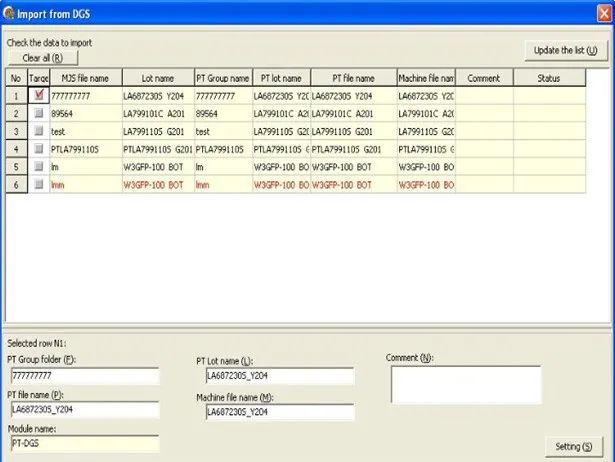Uncheck the target checkbox for row 1
Image resolution: width=615 pixels, height=462 pixels.
pyautogui.click(x=39, y=96)
